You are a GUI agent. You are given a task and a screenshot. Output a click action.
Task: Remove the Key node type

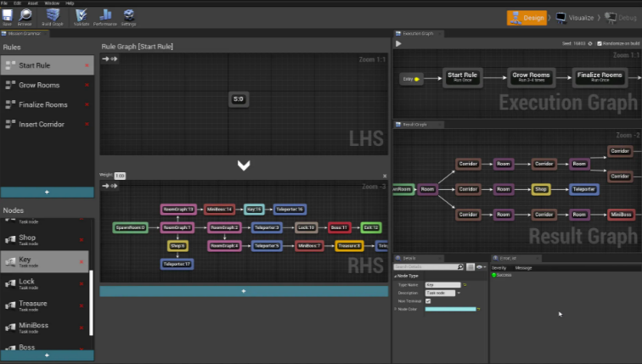(82, 261)
